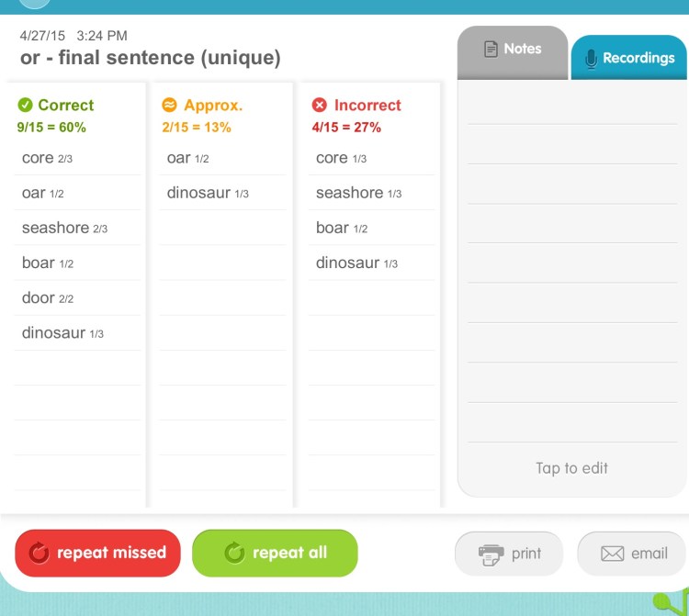Click 'dinosaur 1/3' in Incorrect column
The height and width of the screenshot is (616, 689).
[356, 263]
